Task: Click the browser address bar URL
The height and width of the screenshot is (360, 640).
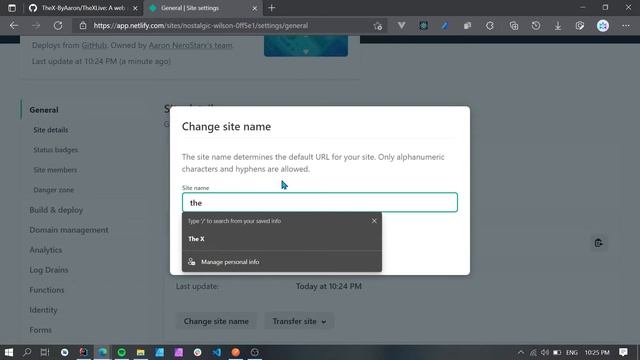Action: 200,26
